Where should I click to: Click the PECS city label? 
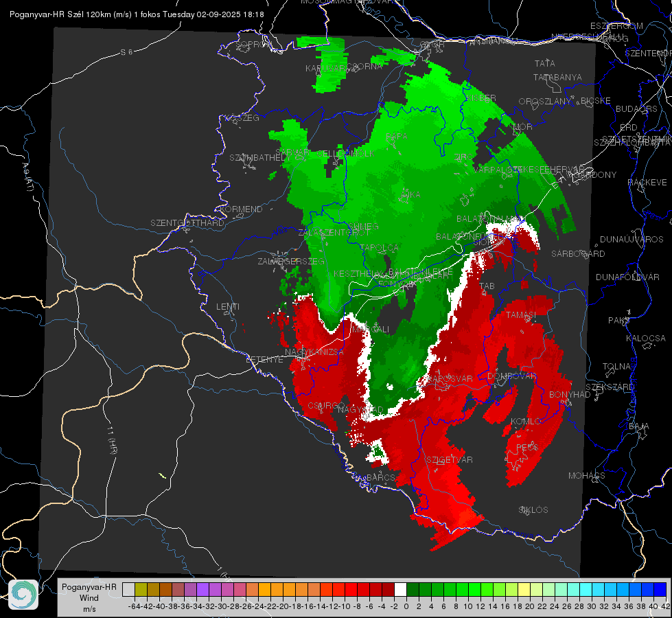click(x=526, y=447)
